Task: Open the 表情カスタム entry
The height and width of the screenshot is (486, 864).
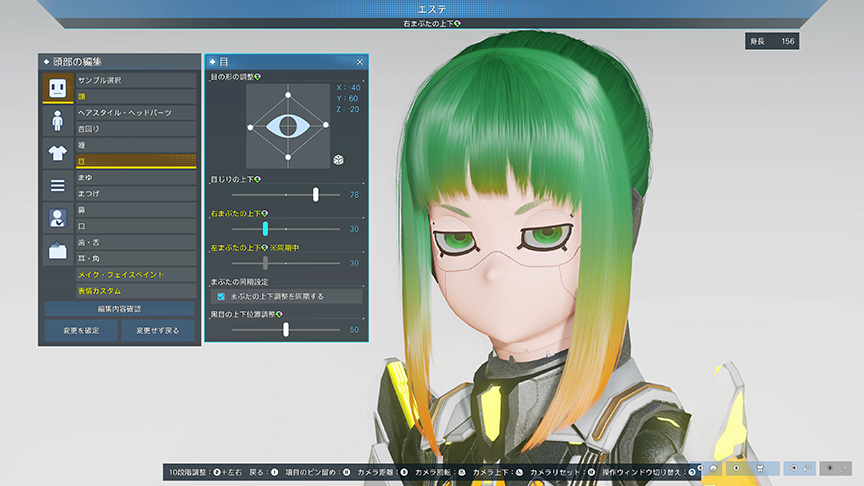Action: tap(135, 291)
